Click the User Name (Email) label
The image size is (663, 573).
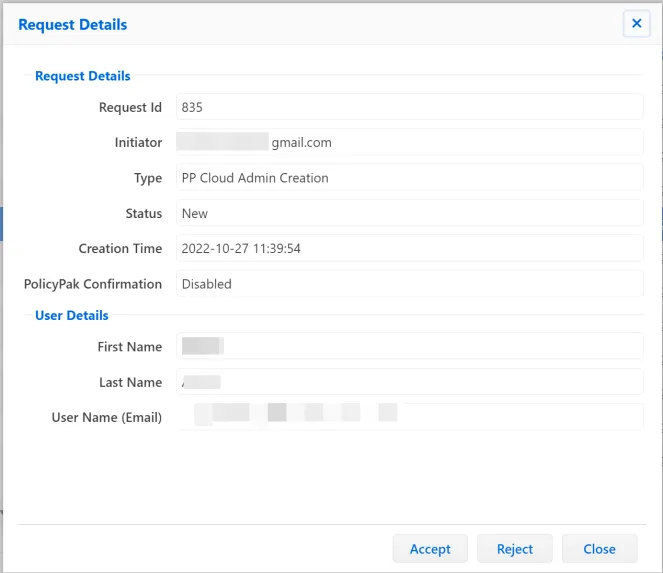[x=107, y=417]
